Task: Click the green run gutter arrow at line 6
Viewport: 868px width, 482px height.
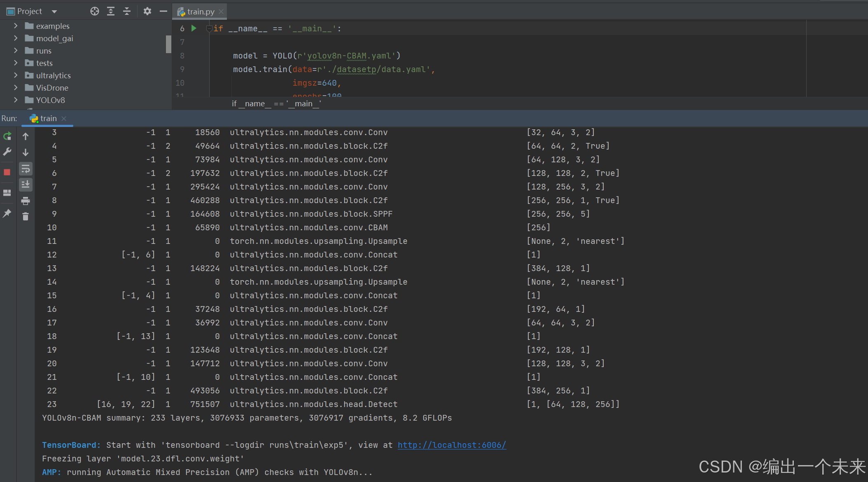Action: (x=194, y=28)
